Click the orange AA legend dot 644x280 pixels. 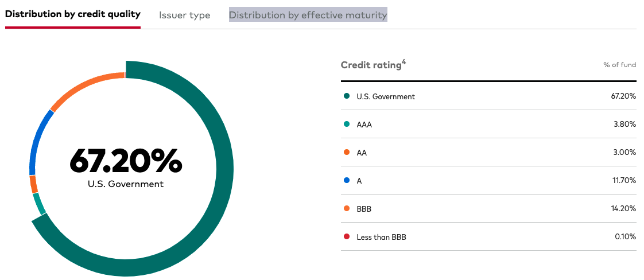click(x=347, y=152)
